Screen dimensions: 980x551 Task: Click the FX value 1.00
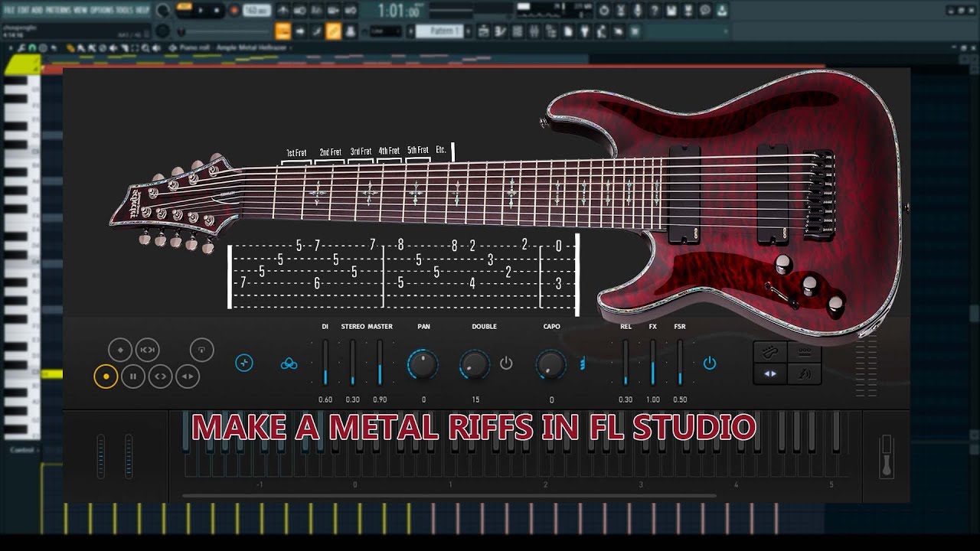tap(653, 399)
